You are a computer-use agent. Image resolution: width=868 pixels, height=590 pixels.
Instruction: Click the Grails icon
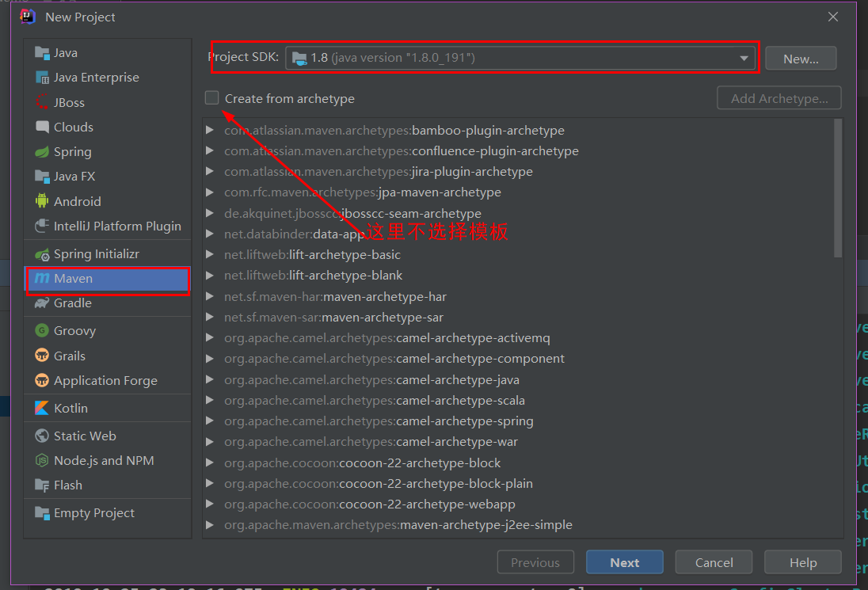coord(42,356)
